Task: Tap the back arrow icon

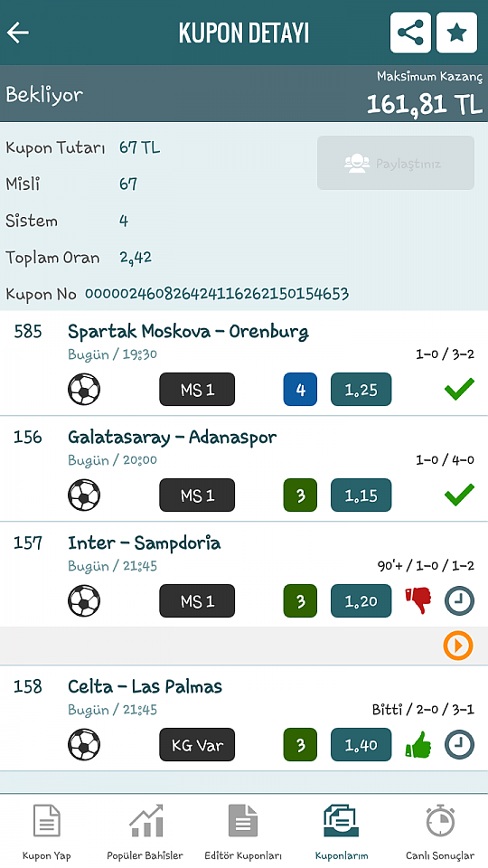Action: pyautogui.click(x=18, y=33)
